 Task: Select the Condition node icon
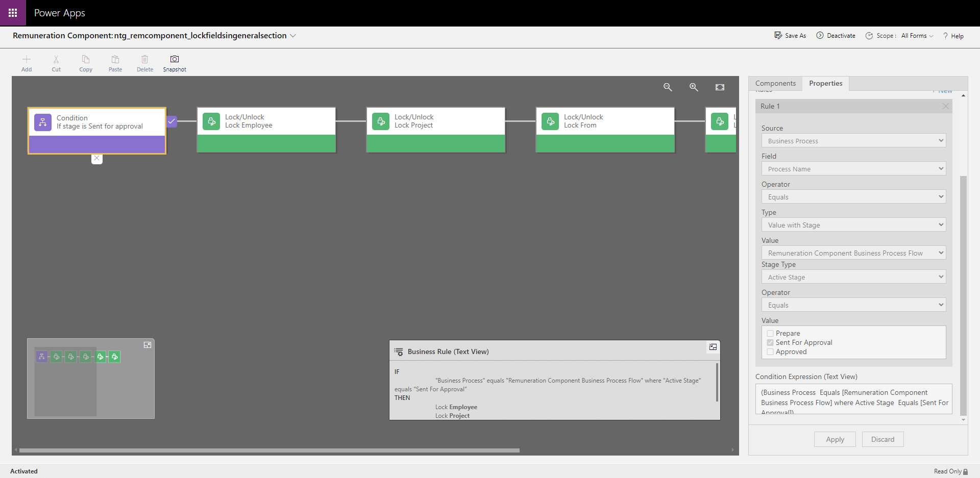[43, 122]
